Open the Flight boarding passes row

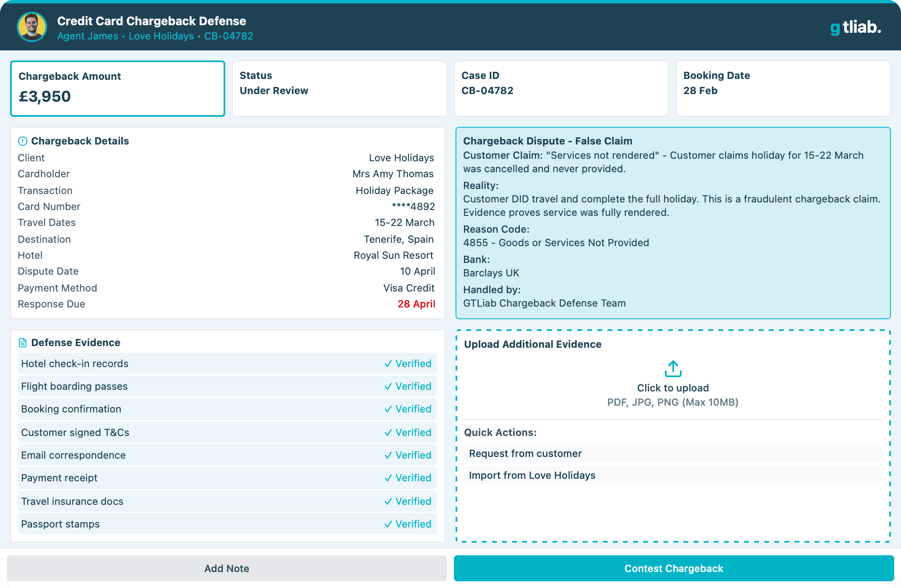pyautogui.click(x=227, y=386)
